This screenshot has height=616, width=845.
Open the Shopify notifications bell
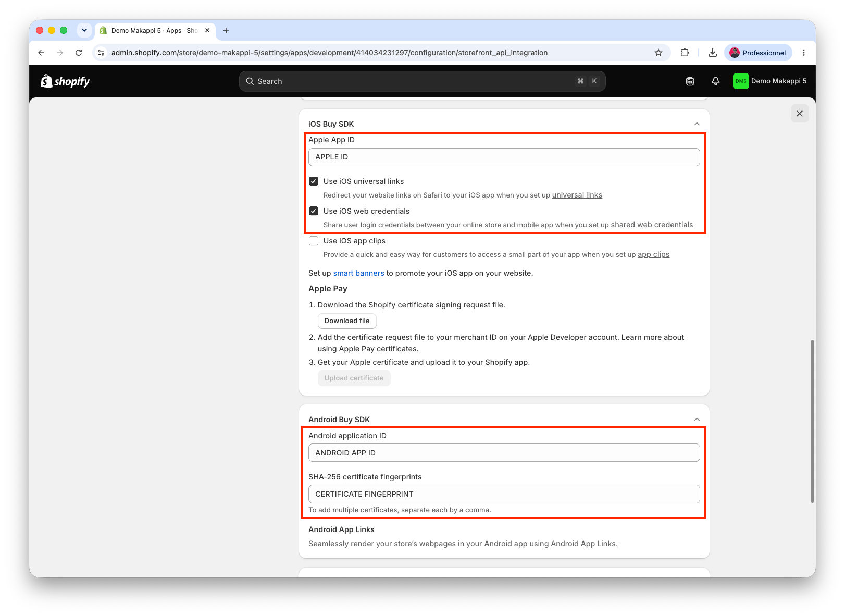tap(716, 81)
